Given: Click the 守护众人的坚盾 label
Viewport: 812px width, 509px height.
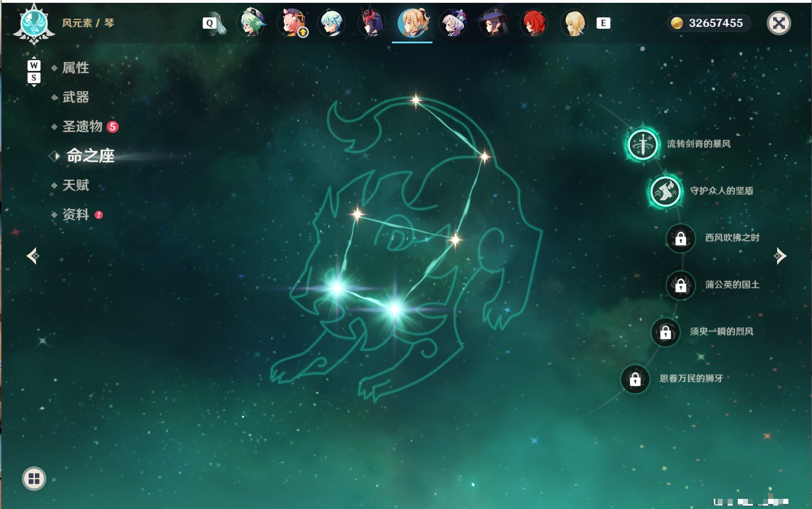Looking at the screenshot, I should (721, 191).
